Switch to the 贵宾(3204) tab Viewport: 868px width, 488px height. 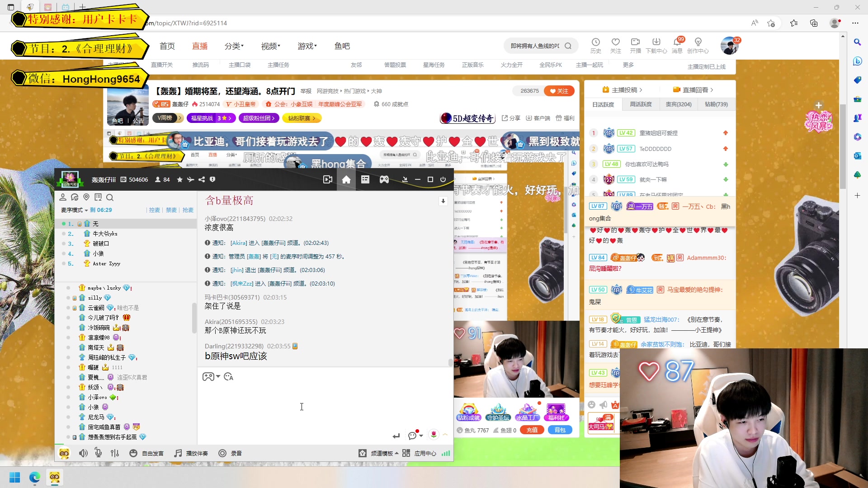click(x=679, y=104)
